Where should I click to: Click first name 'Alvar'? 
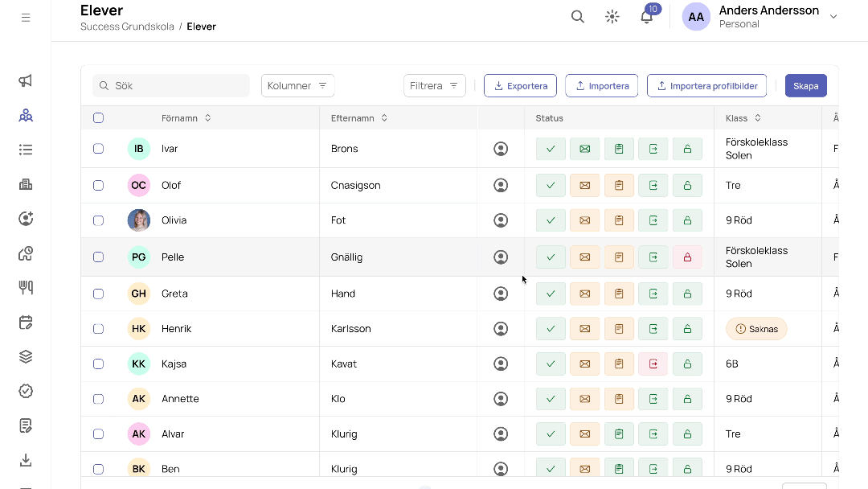point(173,434)
